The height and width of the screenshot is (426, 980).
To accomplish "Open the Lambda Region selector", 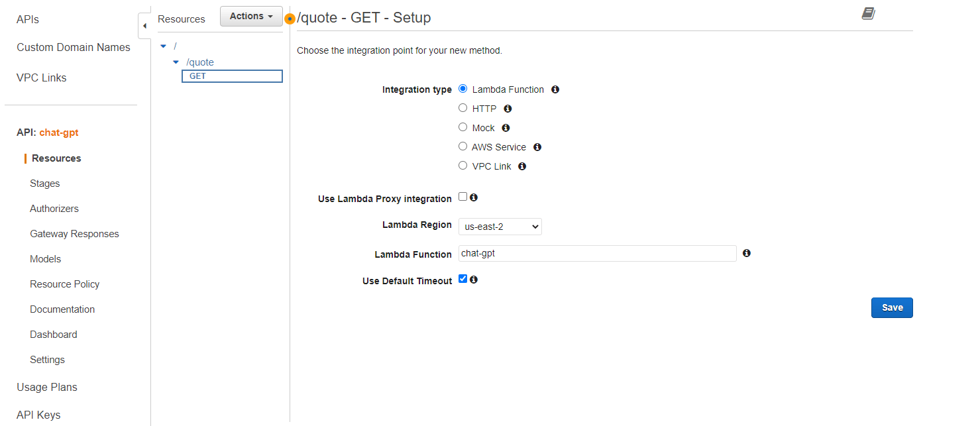I will coord(500,226).
